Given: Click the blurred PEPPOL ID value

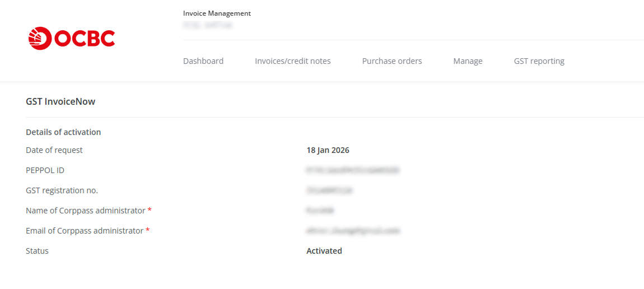Looking at the screenshot, I should pos(353,170).
